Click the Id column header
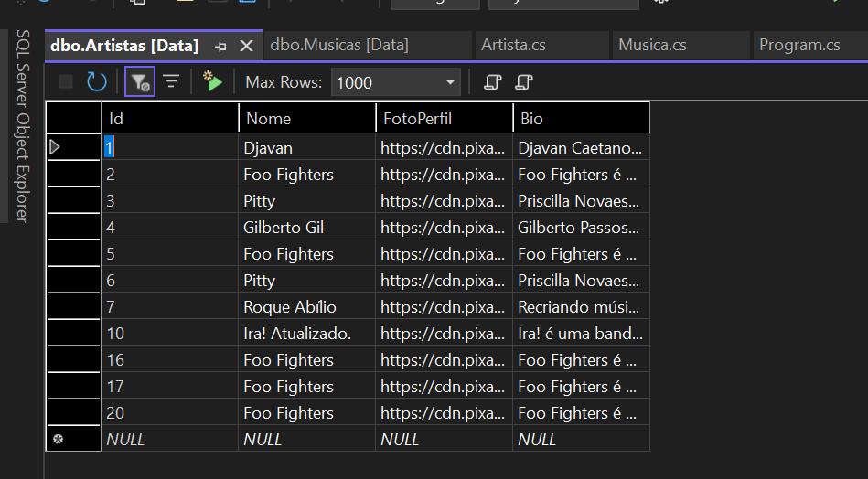Screen dimensions: 868x479 (x=170, y=118)
